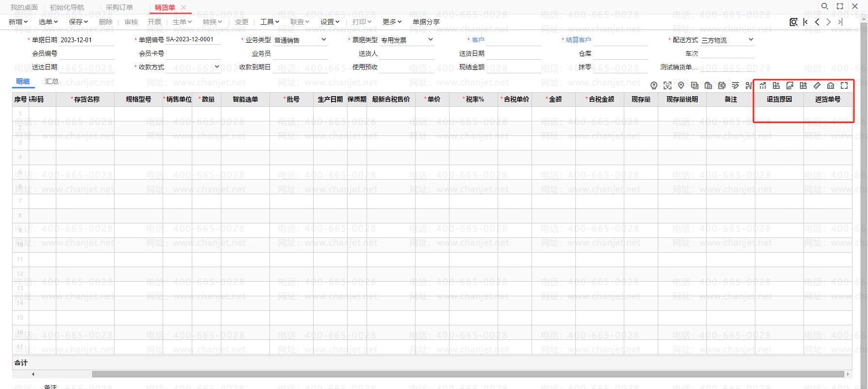This screenshot has width=868, height=389.
Task: Expand the 票据类型 dropdown
Action: [431, 40]
